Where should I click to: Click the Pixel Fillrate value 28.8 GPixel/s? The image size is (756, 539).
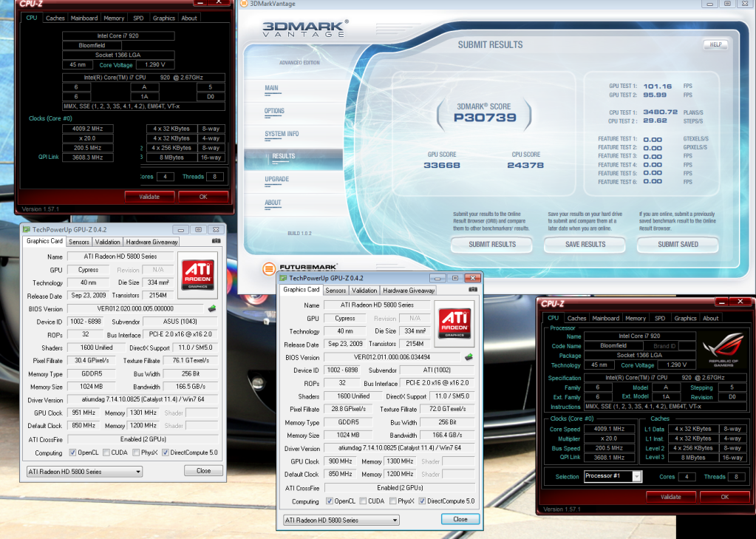349,409
